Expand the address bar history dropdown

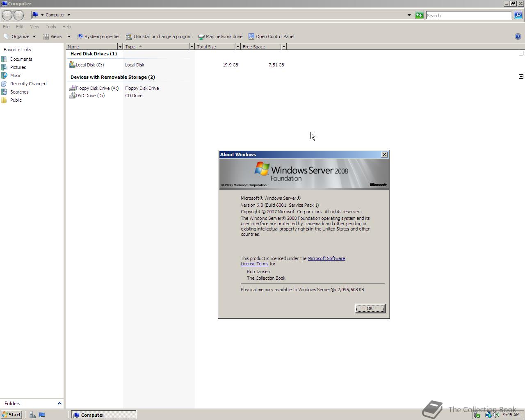pyautogui.click(x=409, y=15)
